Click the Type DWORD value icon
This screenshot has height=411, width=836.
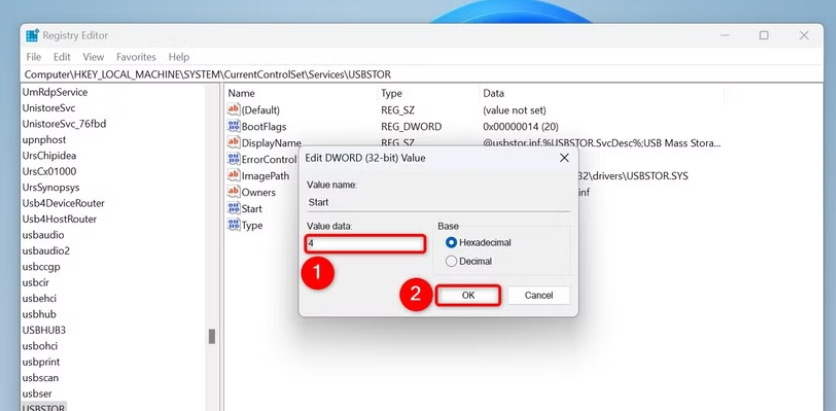pos(234,225)
